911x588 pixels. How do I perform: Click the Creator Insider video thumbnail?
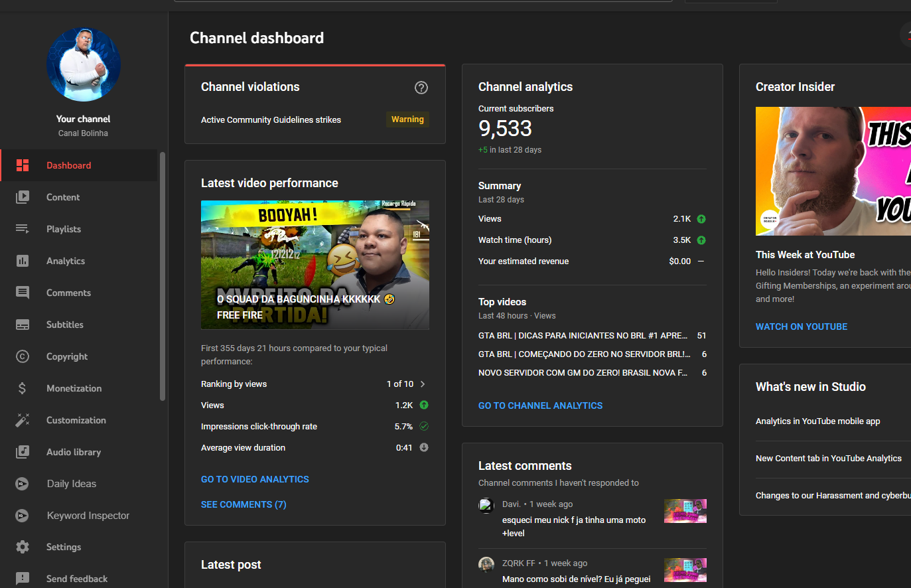833,171
